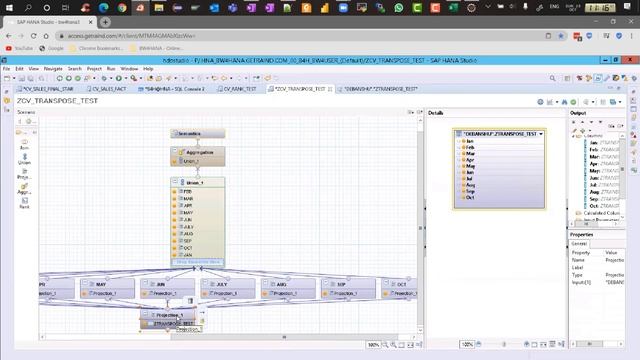Viewport: 640px width, 360px height.
Task: Select the Aggregation node in the palette
Action: pyautogui.click(x=24, y=189)
